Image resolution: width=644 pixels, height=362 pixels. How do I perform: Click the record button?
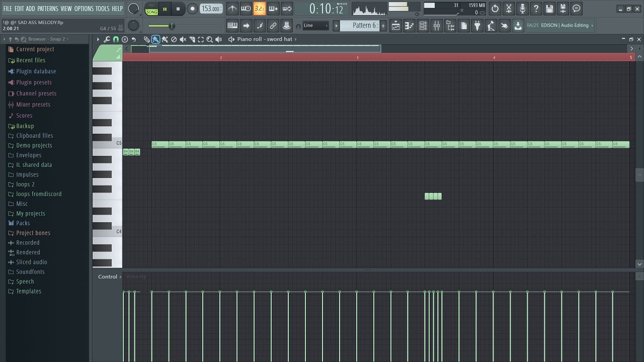click(192, 9)
